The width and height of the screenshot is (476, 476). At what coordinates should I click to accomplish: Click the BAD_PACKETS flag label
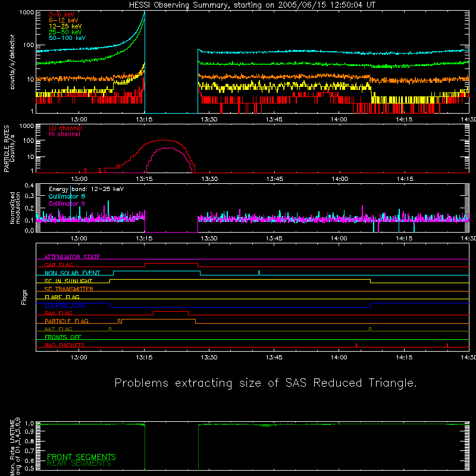tap(65, 345)
